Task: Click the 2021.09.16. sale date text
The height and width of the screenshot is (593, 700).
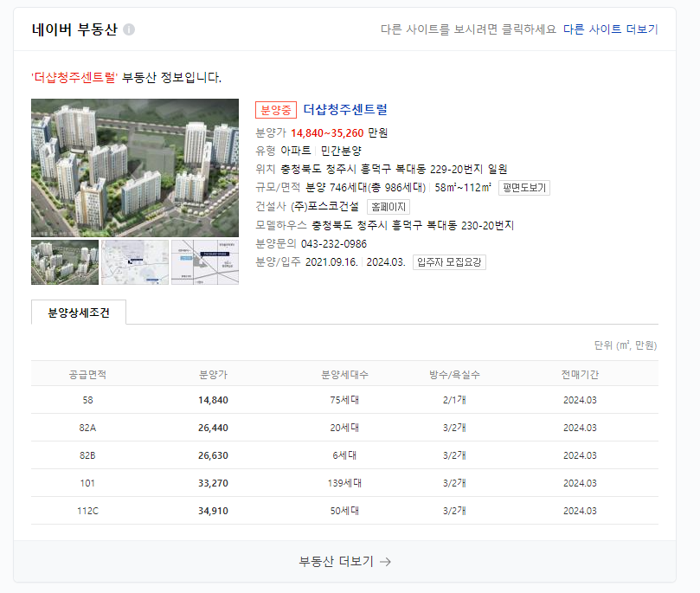Action: tap(331, 262)
